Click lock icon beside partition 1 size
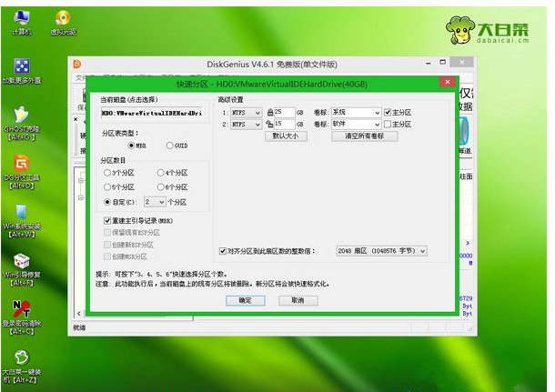555x392 pixels. [270, 113]
